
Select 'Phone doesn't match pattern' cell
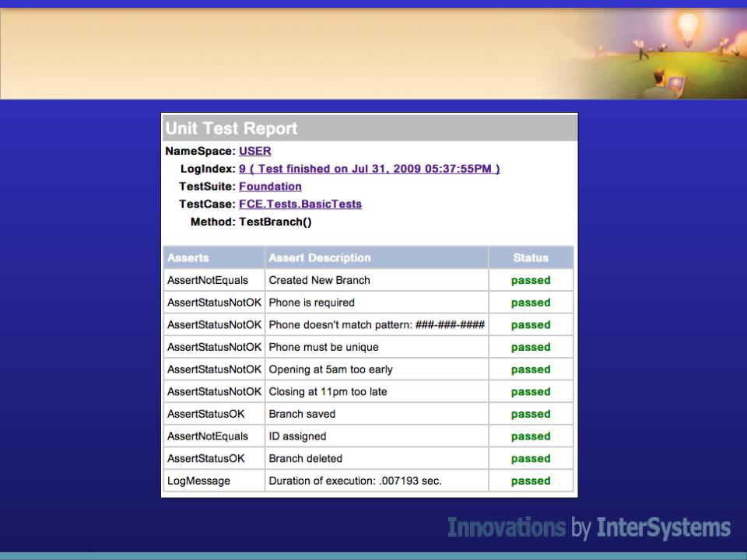(x=377, y=325)
